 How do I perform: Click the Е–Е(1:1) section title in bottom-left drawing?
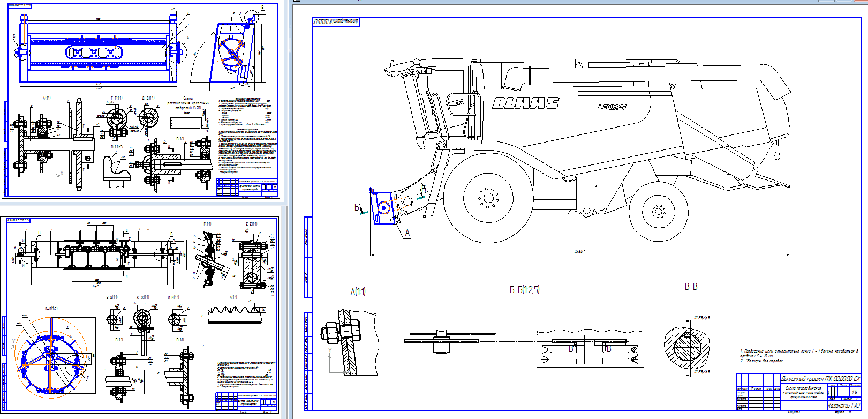[x=252, y=224]
